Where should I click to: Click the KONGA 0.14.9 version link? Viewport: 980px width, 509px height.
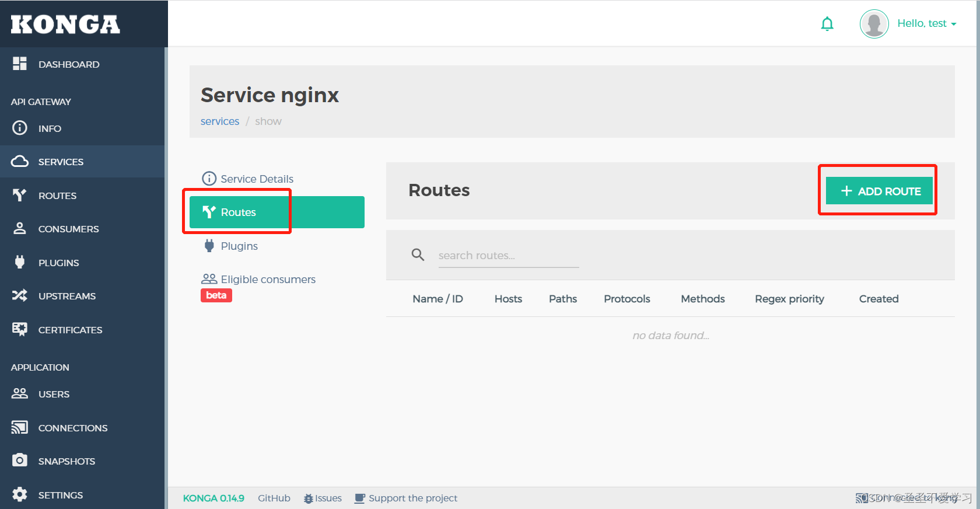(213, 498)
